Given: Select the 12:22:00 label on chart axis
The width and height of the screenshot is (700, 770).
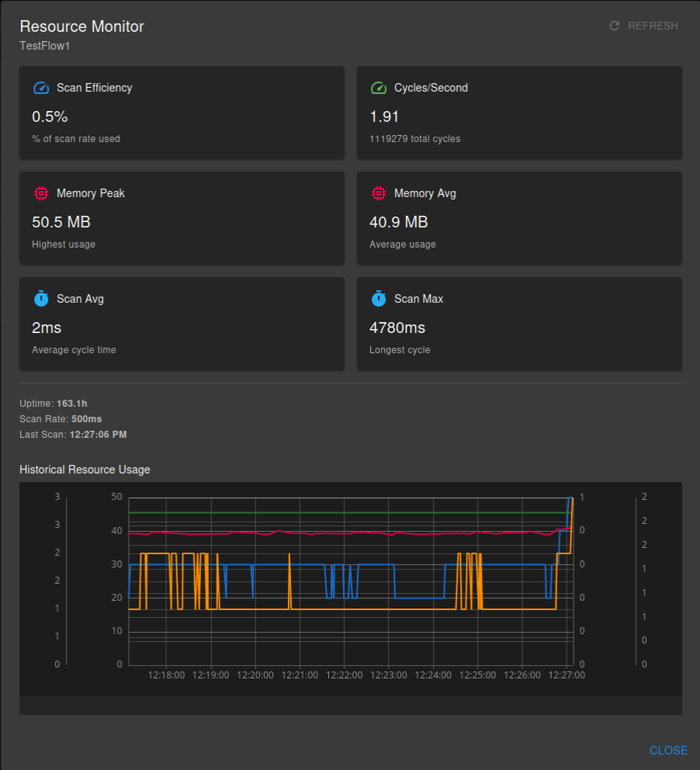Looking at the screenshot, I should 344,675.
